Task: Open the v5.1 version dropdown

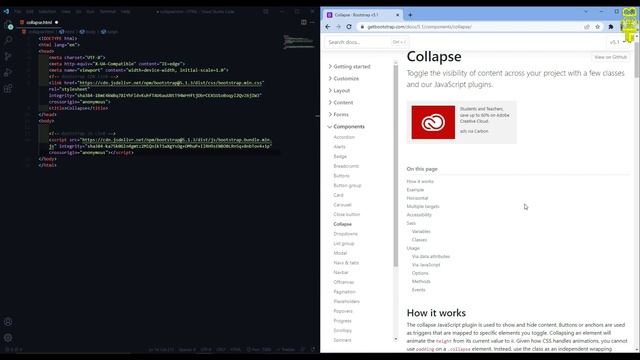Action: pos(617,42)
